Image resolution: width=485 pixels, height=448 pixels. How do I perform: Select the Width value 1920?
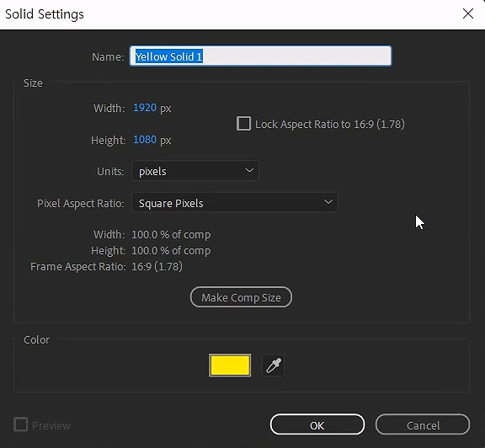145,108
